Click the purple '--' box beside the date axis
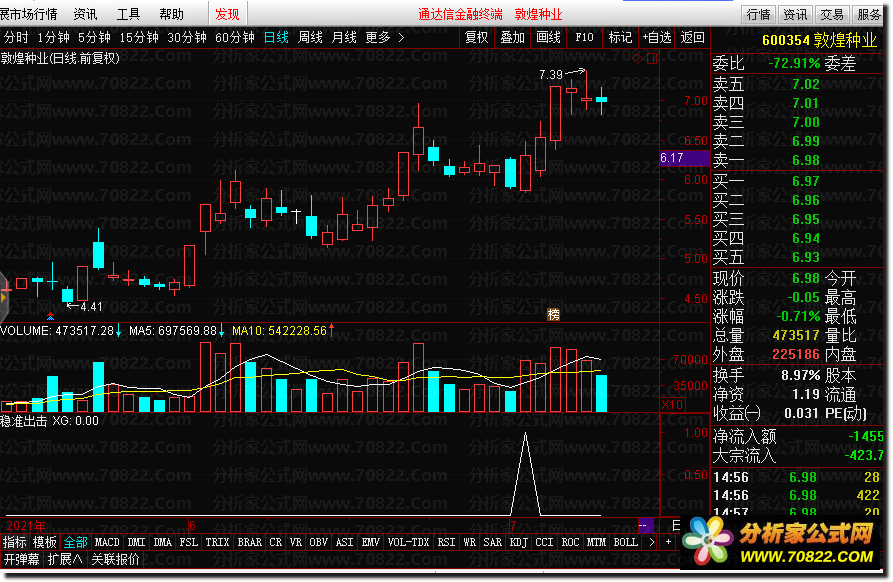 (x=645, y=525)
